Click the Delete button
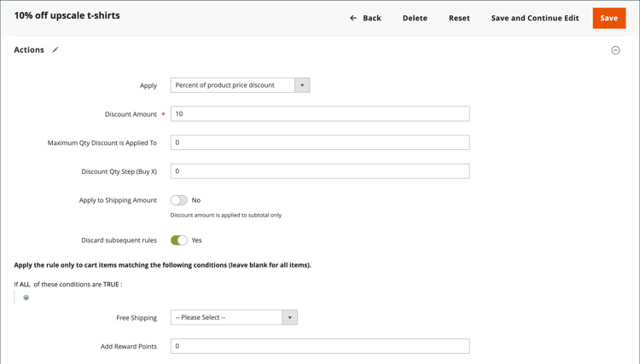The image size is (640, 364). 415,18
